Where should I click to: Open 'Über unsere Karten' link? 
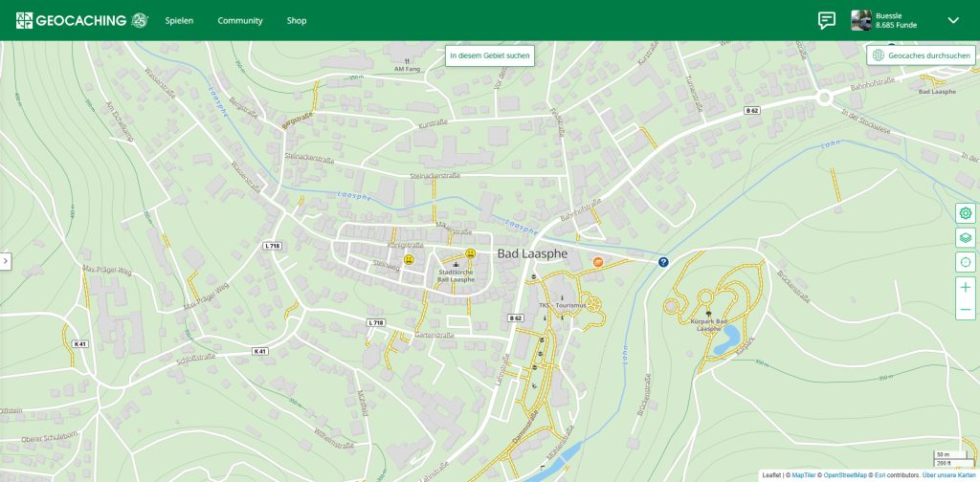948,475
